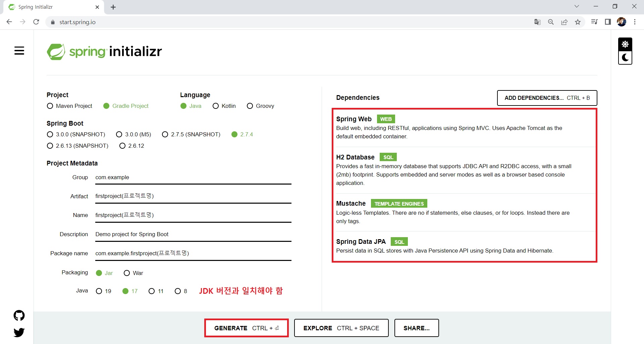The width and height of the screenshot is (644, 344).
Task: Click the Description input field
Action: coord(193,234)
